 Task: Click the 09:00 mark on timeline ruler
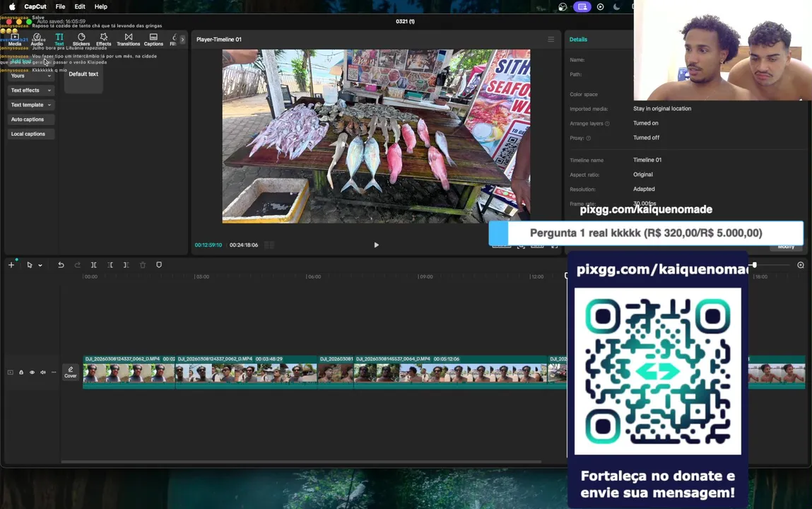tap(425, 276)
